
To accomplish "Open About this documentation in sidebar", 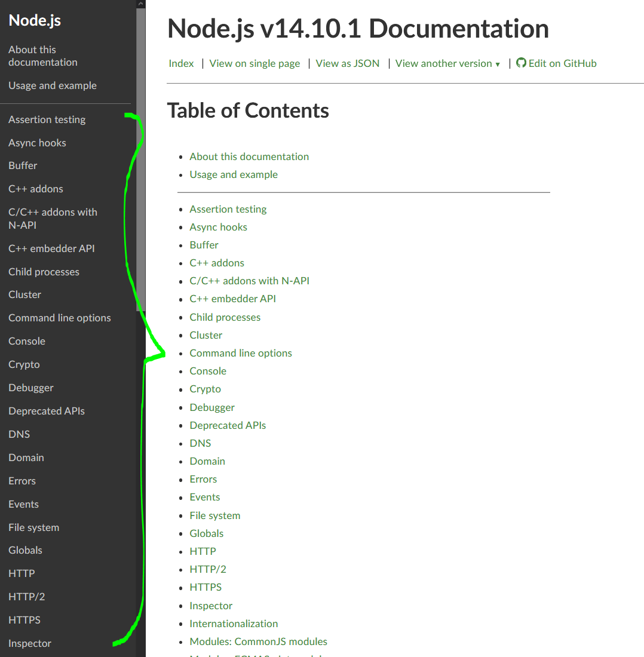I will pyautogui.click(x=42, y=56).
